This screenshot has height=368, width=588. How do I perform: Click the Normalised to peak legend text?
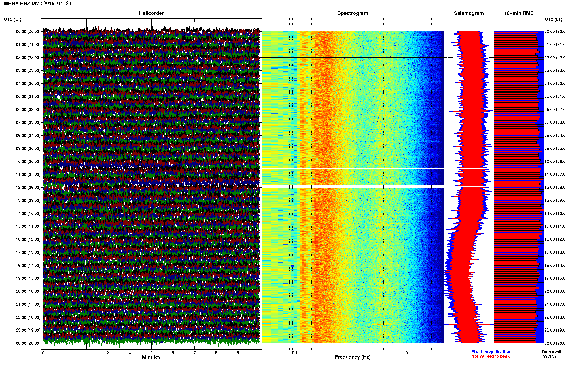[490, 356]
